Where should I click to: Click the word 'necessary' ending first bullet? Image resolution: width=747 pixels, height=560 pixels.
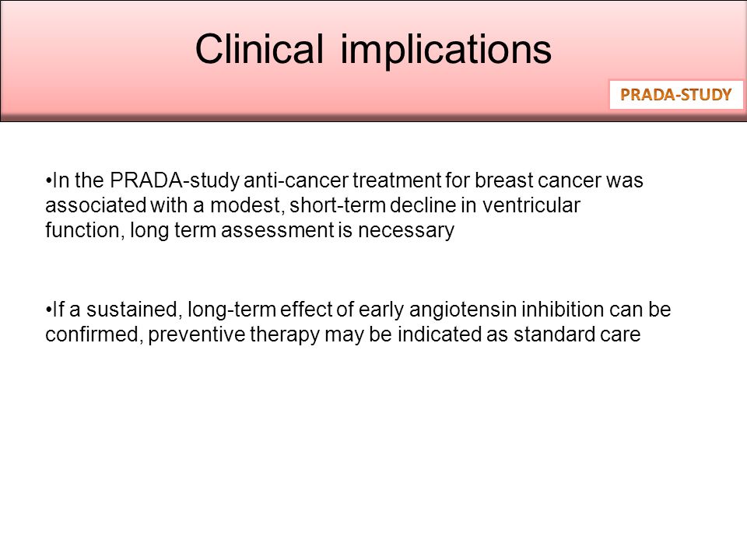[406, 232]
